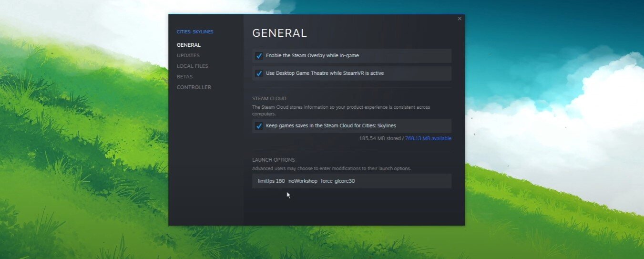The width and height of the screenshot is (644, 259).
Task: Click the 768.13 MB available link
Action: pos(428,138)
